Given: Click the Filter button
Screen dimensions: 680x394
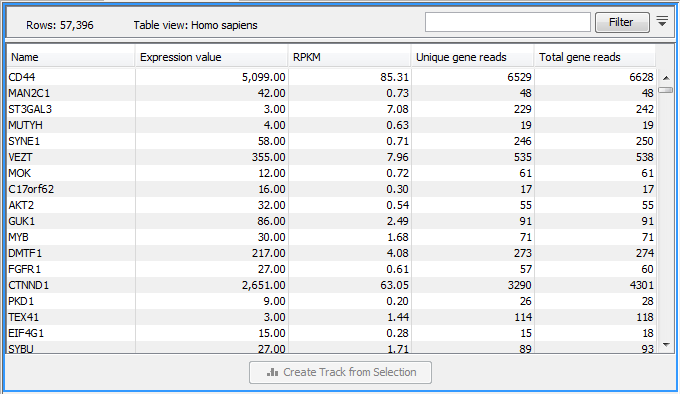Looking at the screenshot, I should [622, 22].
